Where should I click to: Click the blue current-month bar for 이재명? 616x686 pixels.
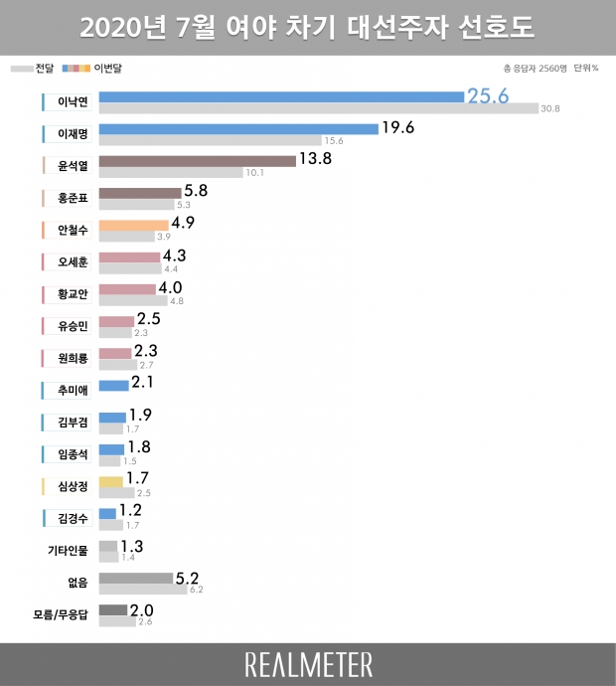238,129
